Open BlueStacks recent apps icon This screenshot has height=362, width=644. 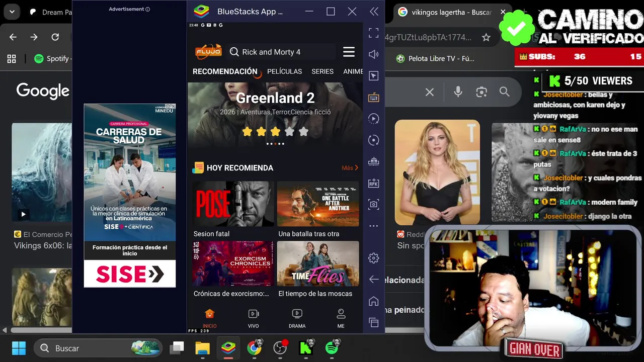pos(373,322)
